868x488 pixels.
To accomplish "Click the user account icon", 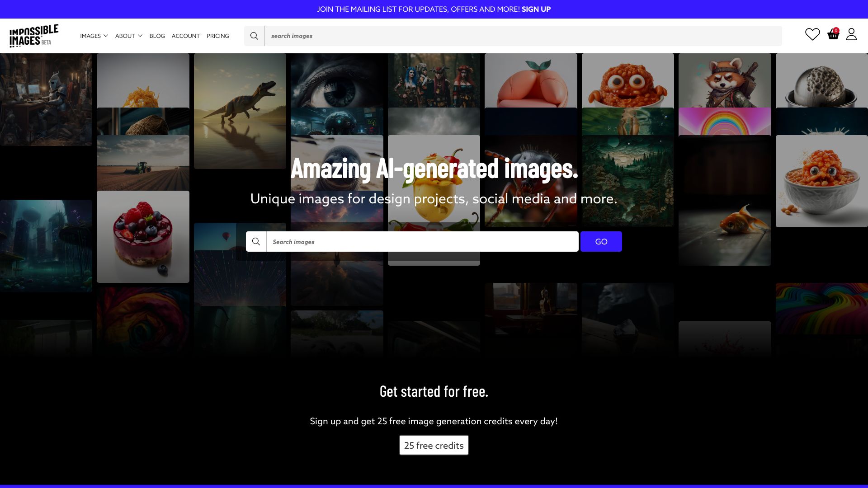I will click(851, 34).
